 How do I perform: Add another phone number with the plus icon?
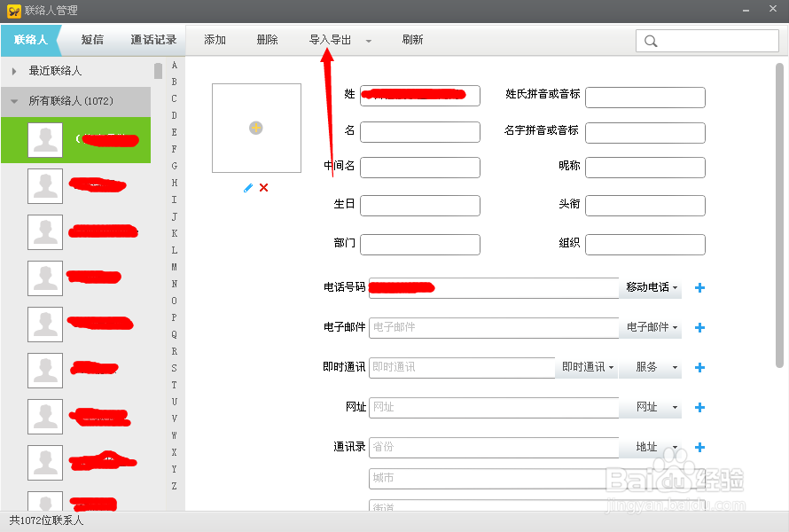click(699, 287)
